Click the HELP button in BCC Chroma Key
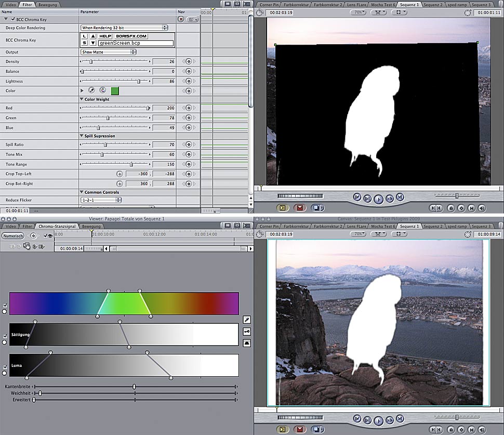 106,36
